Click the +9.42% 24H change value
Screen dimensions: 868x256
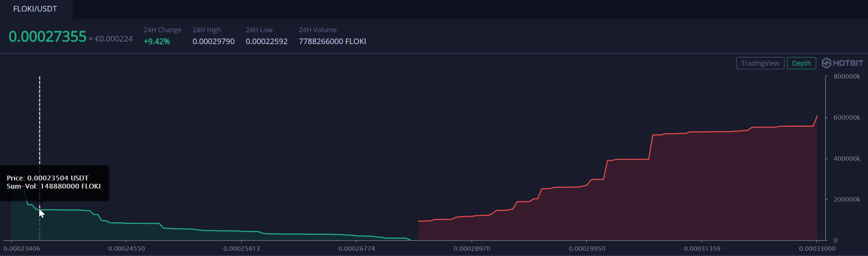coord(157,41)
